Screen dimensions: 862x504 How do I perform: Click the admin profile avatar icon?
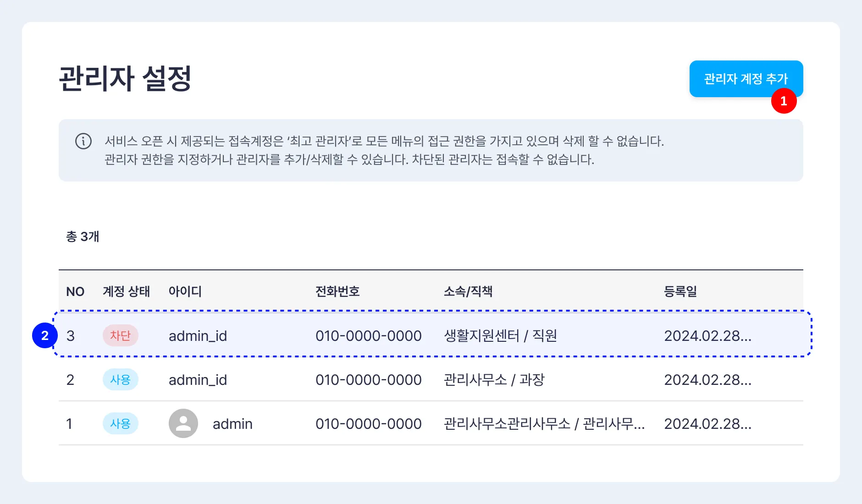click(x=183, y=423)
